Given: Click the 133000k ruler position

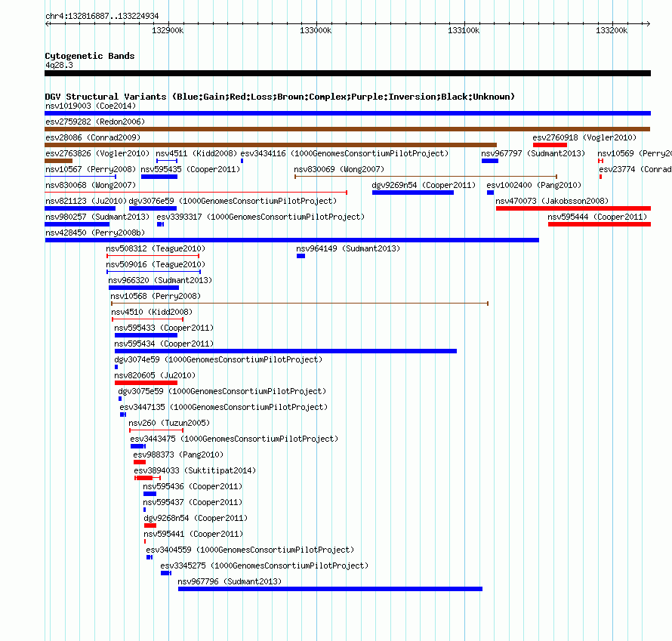Looking at the screenshot, I should point(316,30).
